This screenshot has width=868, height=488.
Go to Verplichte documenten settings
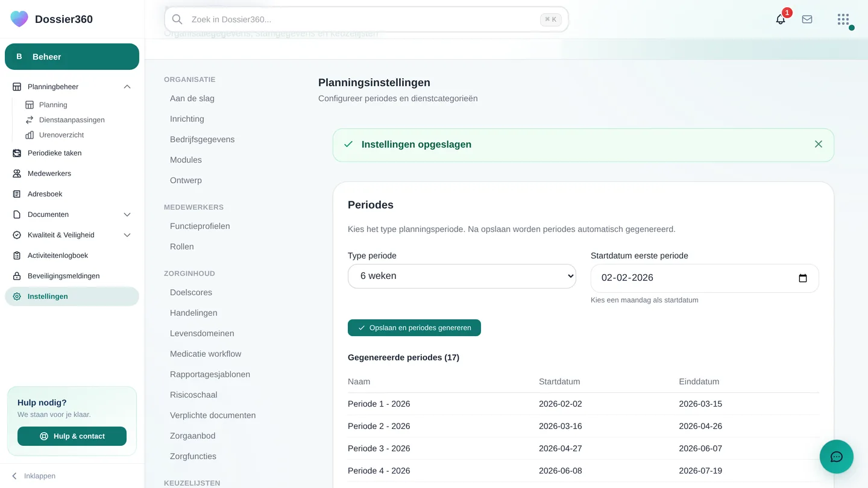click(213, 415)
